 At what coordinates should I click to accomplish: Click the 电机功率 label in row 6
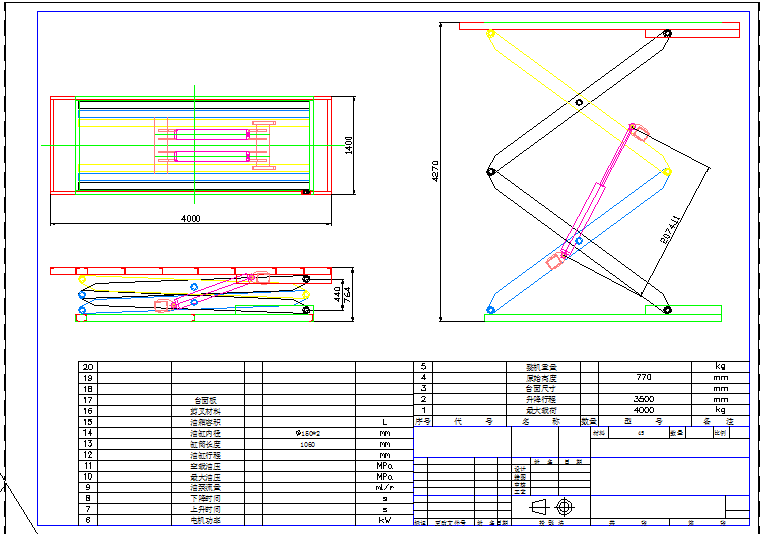pos(205,520)
